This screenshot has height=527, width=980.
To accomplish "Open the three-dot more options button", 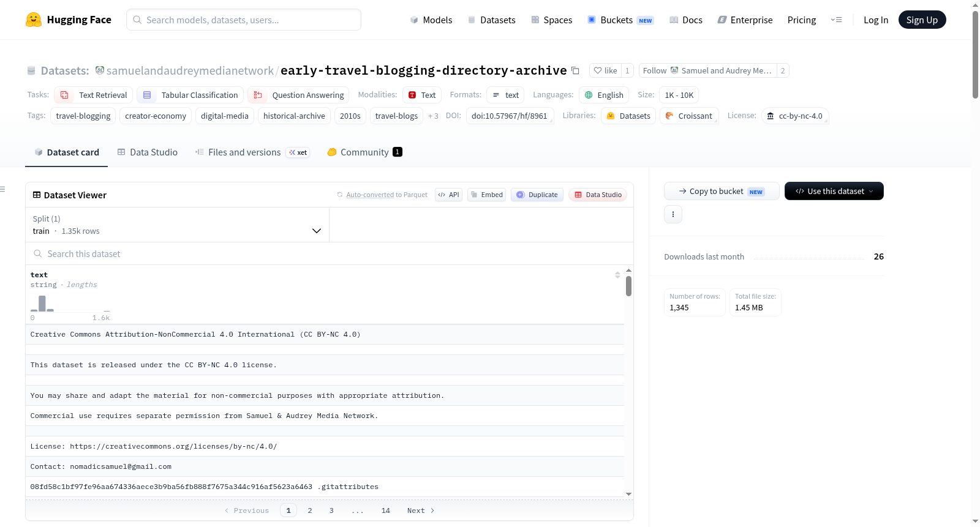I will 673,214.
